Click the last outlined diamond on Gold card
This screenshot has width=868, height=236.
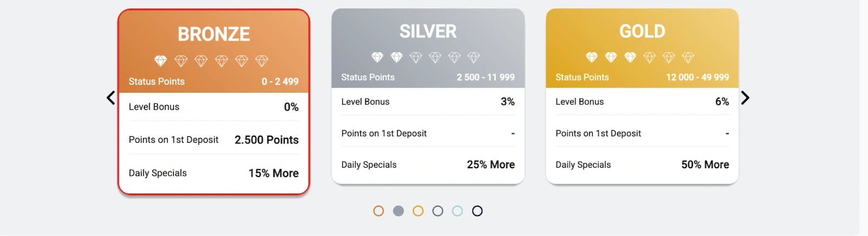(x=688, y=57)
